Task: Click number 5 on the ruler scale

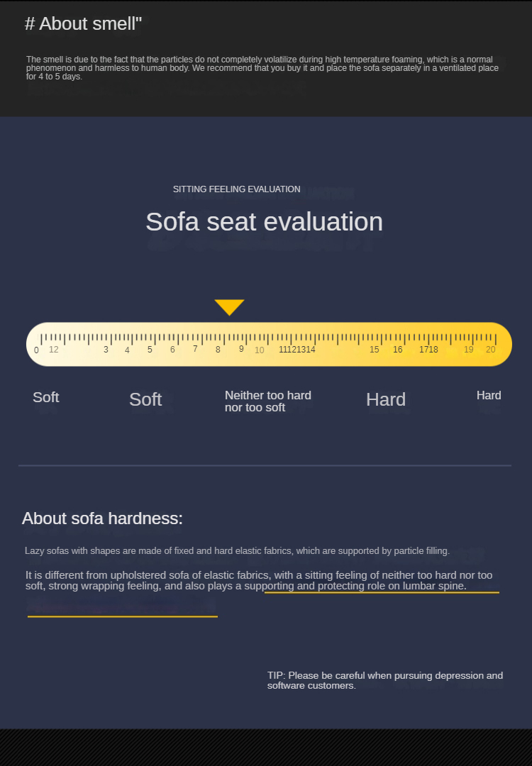Action: coord(150,350)
